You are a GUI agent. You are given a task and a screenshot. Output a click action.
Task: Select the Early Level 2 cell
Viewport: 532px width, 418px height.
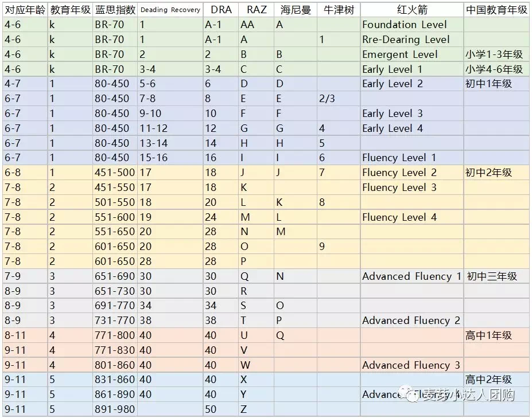(x=412, y=84)
